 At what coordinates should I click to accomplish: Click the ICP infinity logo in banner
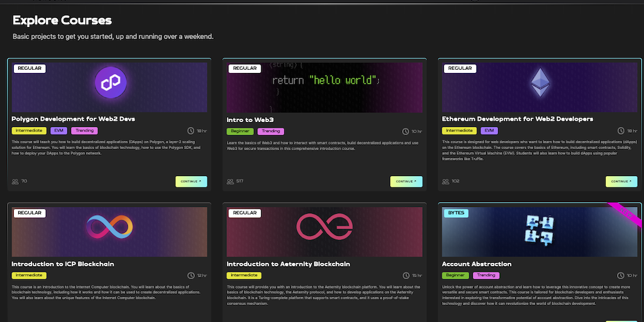click(109, 227)
